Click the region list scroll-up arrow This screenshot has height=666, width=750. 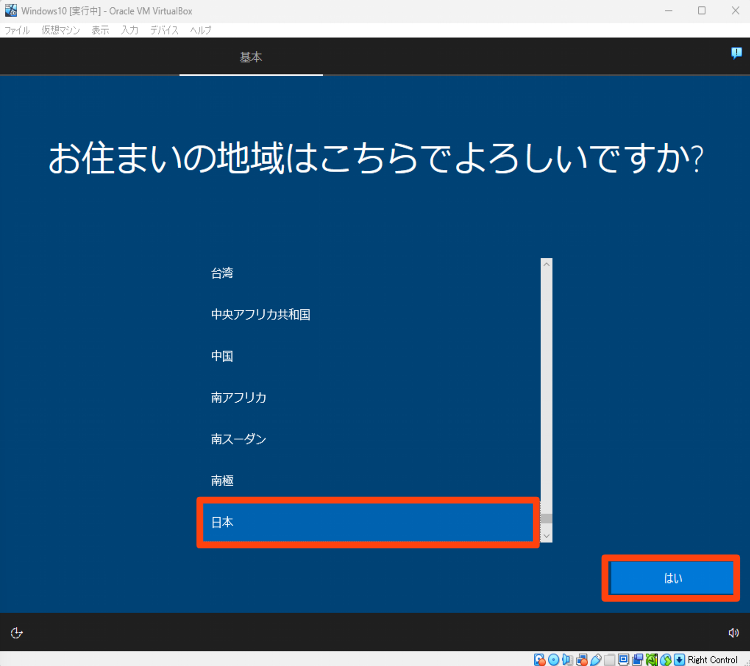pyautogui.click(x=547, y=264)
